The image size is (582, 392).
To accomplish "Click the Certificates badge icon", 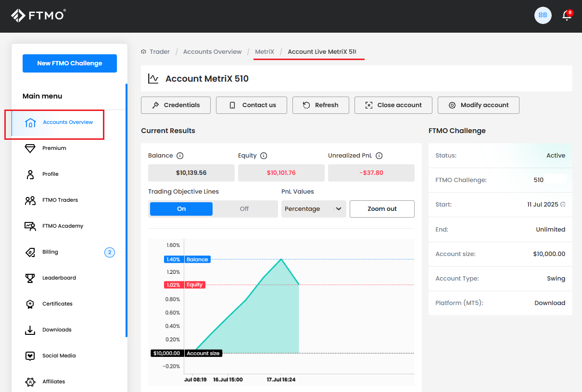I will click(x=30, y=304).
